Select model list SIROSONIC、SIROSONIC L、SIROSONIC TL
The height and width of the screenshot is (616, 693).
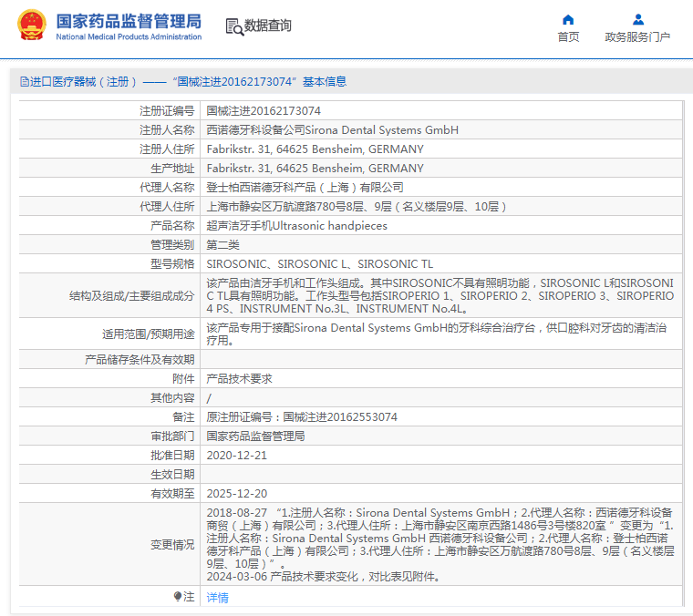pyautogui.click(x=319, y=263)
